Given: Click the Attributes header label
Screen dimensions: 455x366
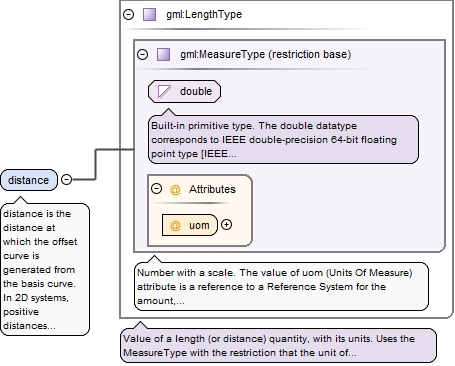Looking at the screenshot, I should point(212,189).
